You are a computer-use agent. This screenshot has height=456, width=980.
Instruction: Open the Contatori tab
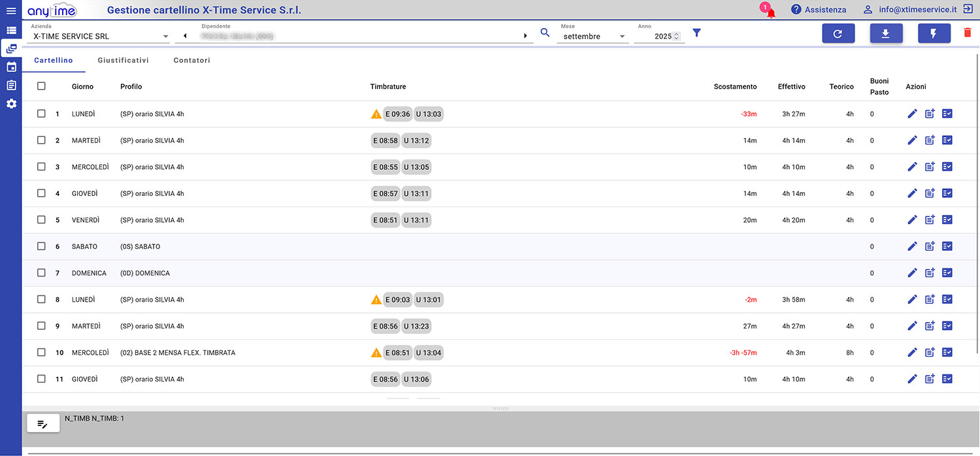[x=191, y=60]
